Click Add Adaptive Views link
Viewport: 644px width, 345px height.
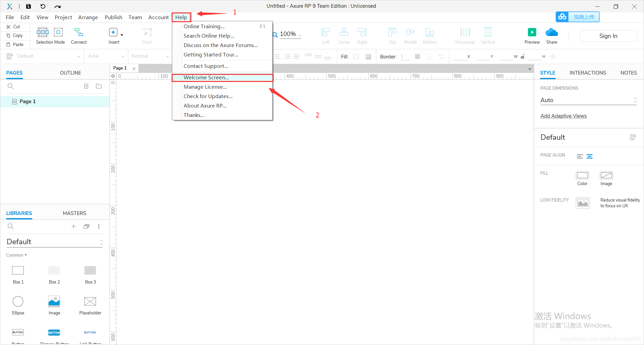563,116
